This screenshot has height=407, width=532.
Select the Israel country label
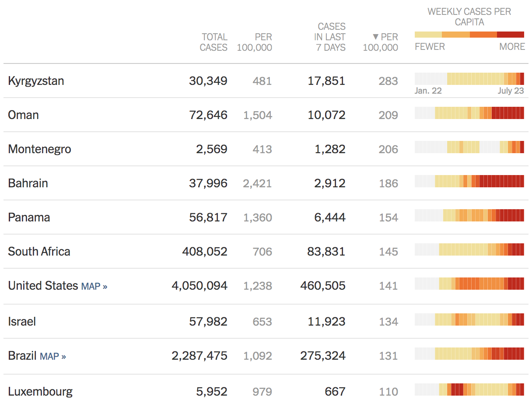click(x=21, y=322)
